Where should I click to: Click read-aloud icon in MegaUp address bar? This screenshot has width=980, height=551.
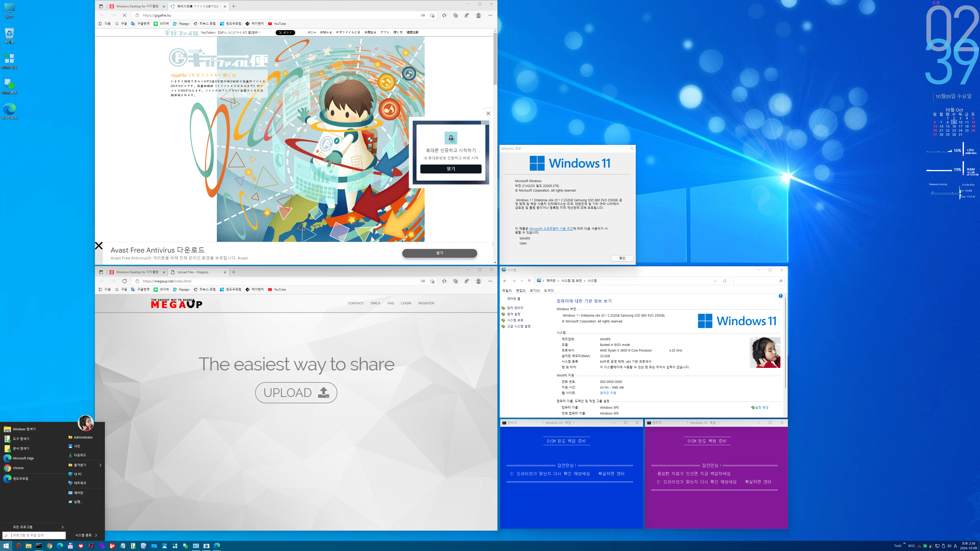coord(423,281)
